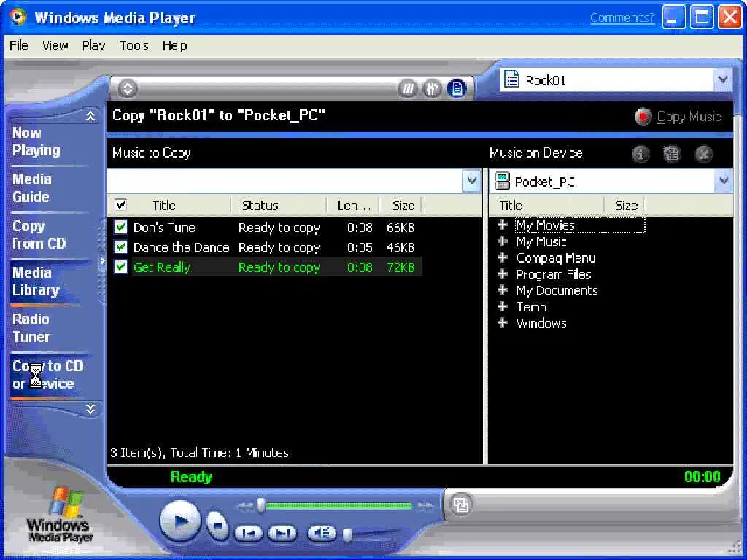The height and width of the screenshot is (560, 747).
Task: Select the Dance the Dance track title
Action: [x=181, y=248]
